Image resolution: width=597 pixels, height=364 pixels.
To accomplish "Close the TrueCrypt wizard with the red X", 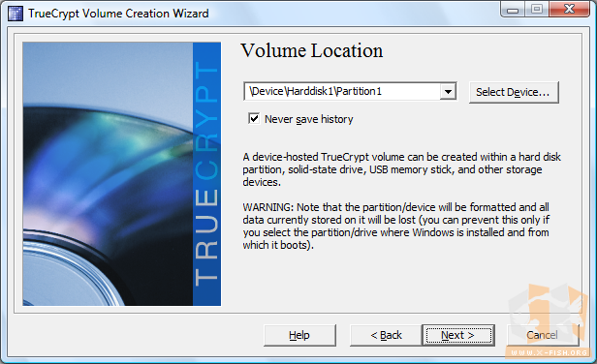I will click(569, 9).
